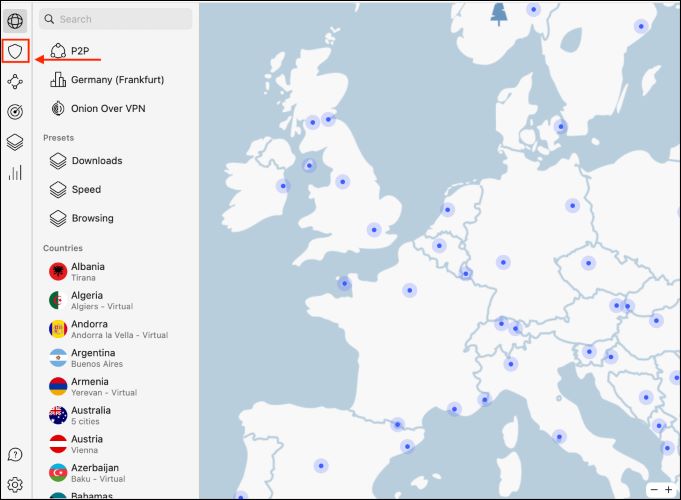The height and width of the screenshot is (500, 681).
Task: Click the map zoom out minus button
Action: pos(654,489)
